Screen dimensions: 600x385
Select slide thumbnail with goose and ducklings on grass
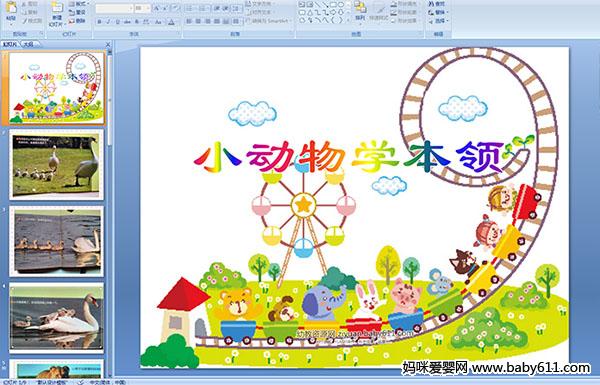(56, 165)
